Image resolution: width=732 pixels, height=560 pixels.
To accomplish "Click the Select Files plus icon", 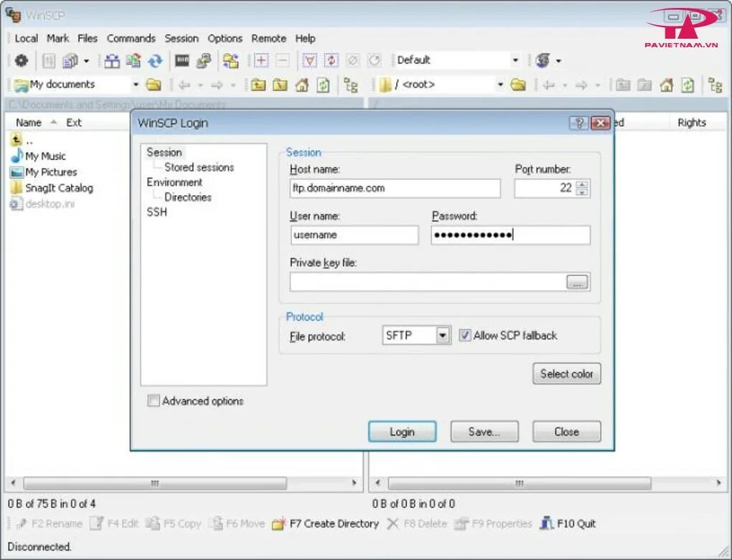I will click(x=261, y=61).
